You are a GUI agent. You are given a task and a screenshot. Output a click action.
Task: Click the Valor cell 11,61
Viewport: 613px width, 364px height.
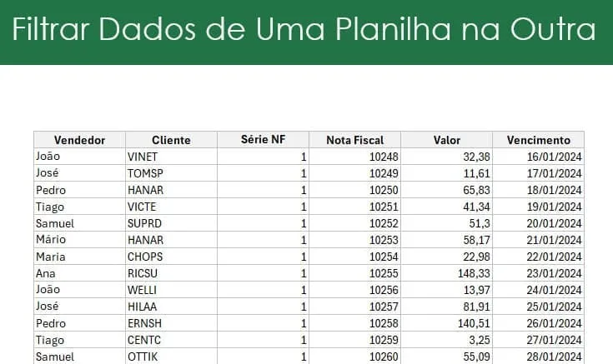[x=447, y=173]
